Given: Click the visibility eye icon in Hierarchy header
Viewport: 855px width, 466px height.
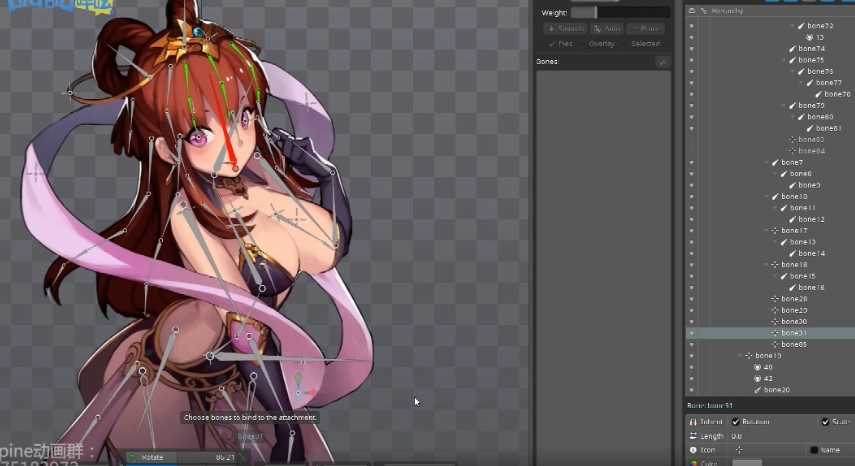Looking at the screenshot, I should [x=692, y=11].
